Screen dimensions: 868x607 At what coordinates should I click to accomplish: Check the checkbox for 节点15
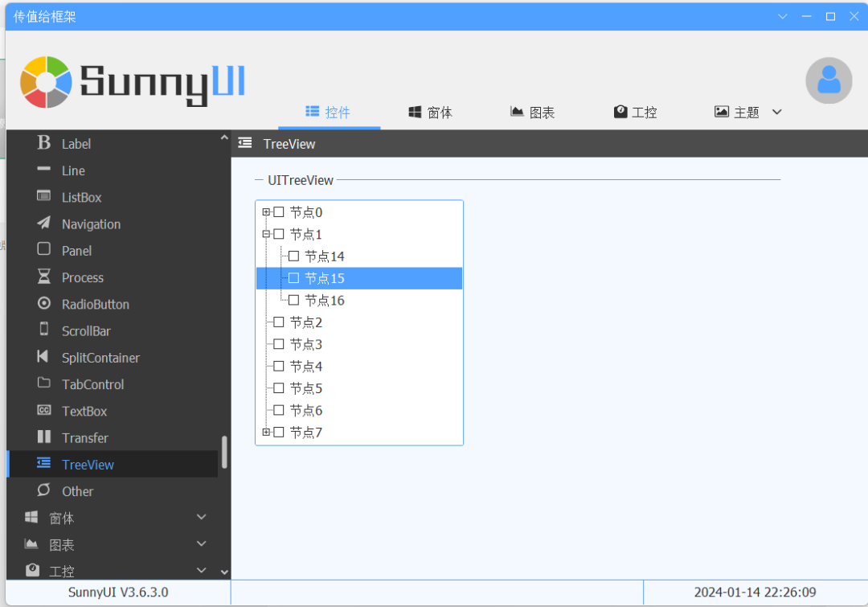click(293, 278)
